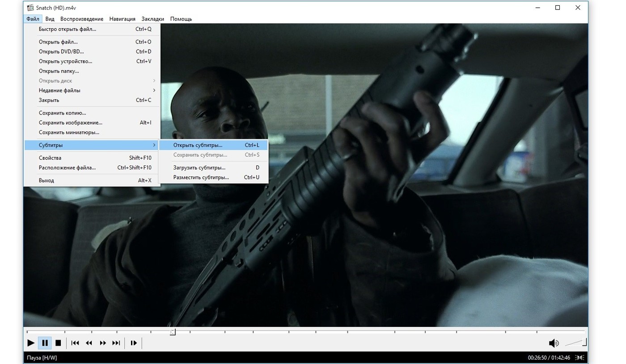
Task: Choose Открыть устройство... option
Action: (x=92, y=61)
